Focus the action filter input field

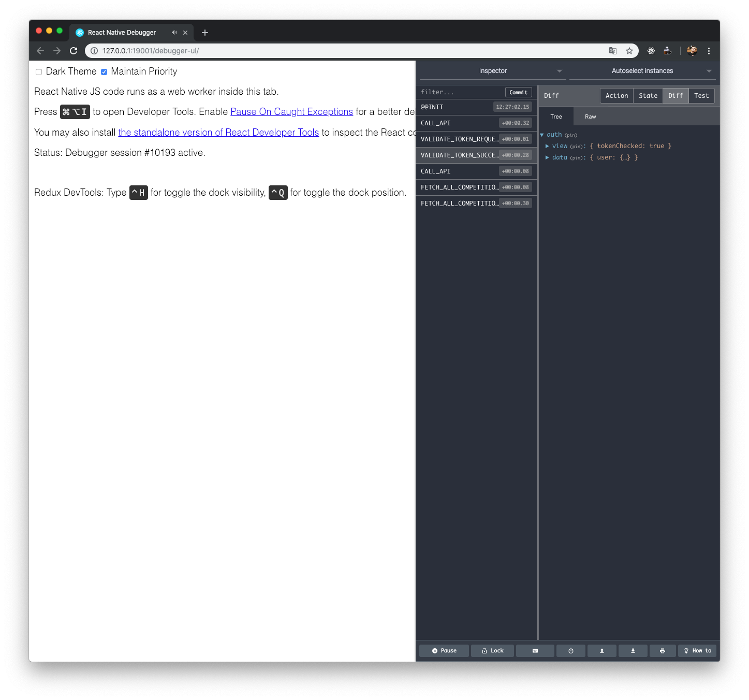coord(461,92)
